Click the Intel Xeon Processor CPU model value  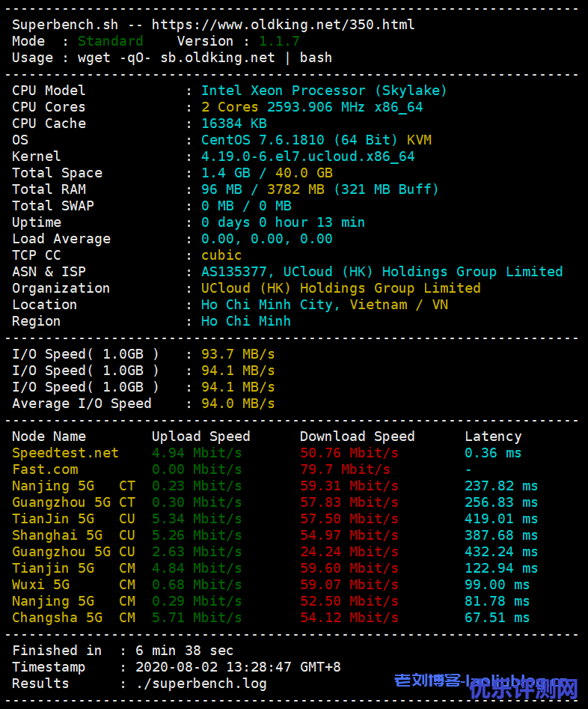click(x=323, y=91)
